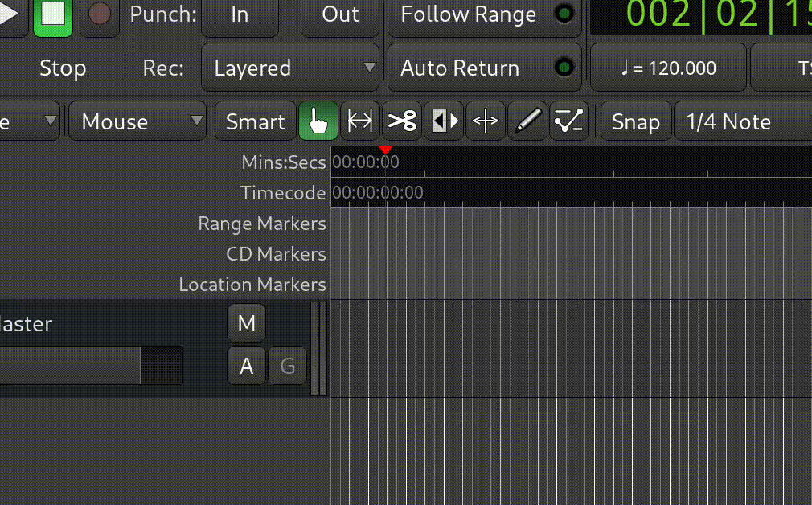Click the Punch In button

240,15
